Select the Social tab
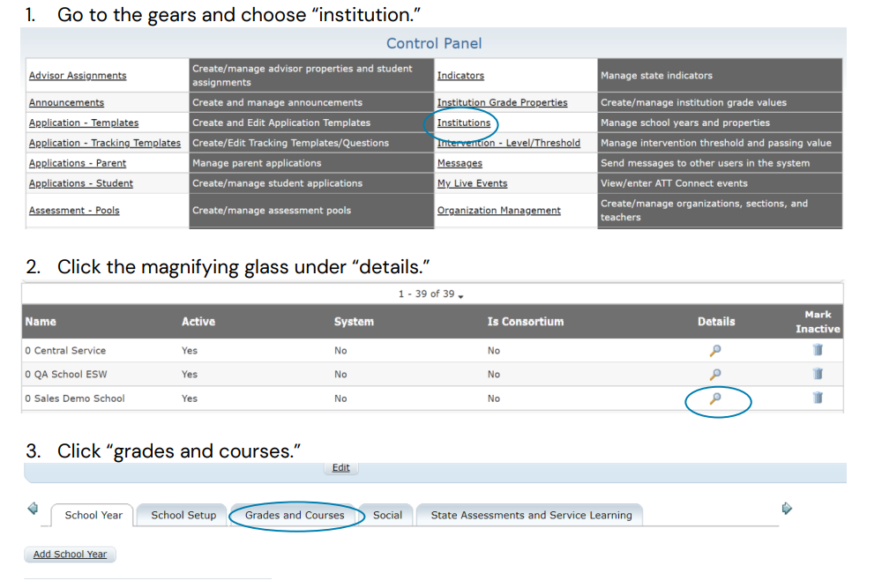This screenshot has height=588, width=882. (x=387, y=515)
